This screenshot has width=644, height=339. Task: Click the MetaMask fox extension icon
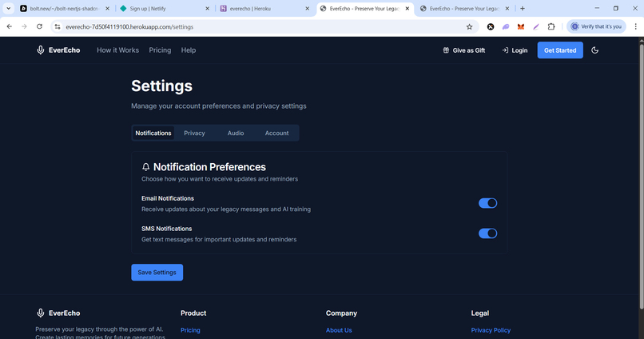(521, 26)
